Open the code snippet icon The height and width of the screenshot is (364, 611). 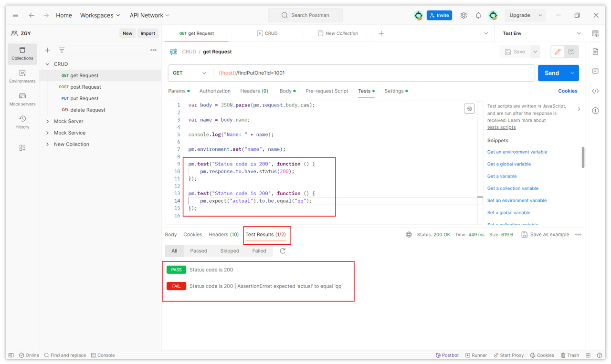point(595,91)
